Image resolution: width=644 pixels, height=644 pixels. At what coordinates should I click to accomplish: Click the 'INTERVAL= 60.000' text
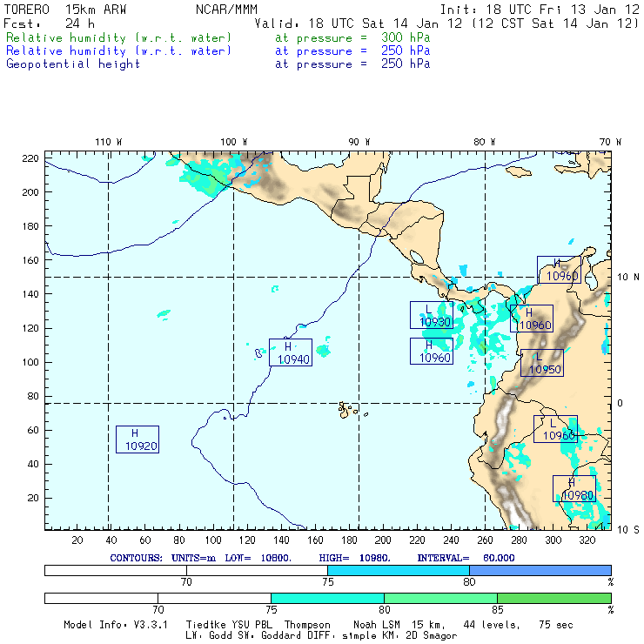coord(466,558)
